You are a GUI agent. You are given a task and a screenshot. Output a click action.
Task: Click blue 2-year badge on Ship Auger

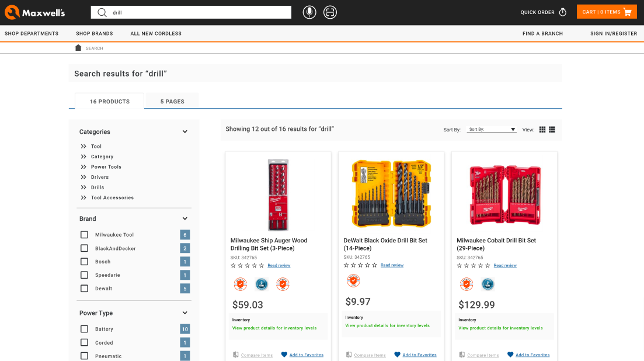coord(262,284)
